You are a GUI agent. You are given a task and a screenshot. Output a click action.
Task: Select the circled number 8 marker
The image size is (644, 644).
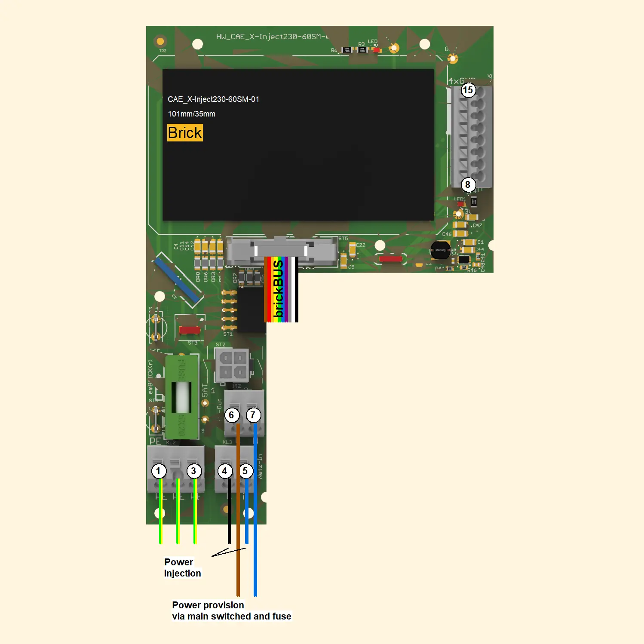click(468, 185)
